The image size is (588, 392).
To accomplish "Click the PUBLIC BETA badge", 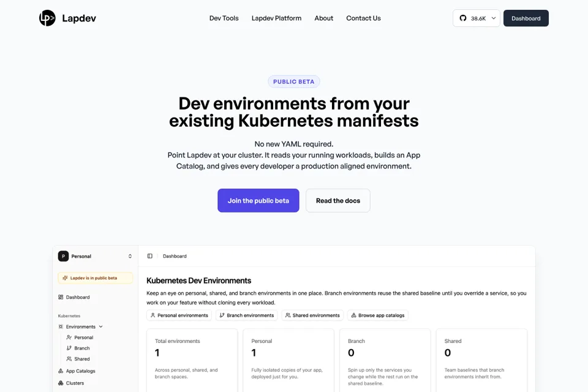I will (x=293, y=81).
